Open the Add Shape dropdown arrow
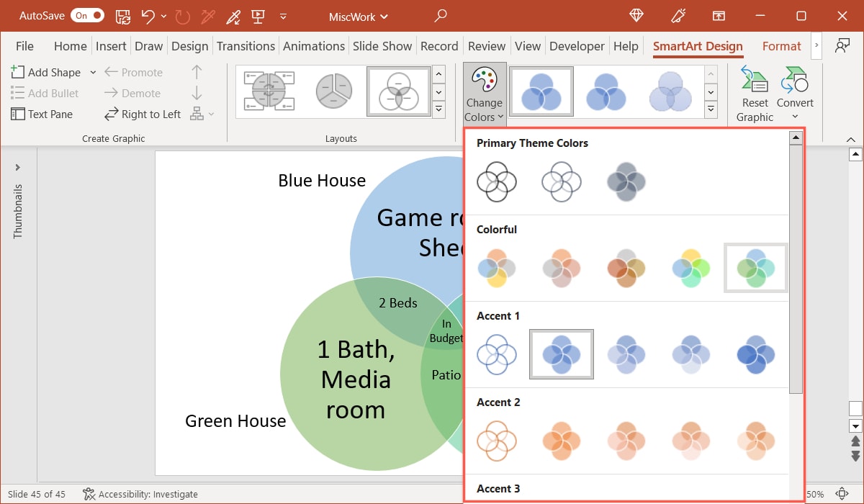Viewport: 864px width, 504px height. point(93,72)
